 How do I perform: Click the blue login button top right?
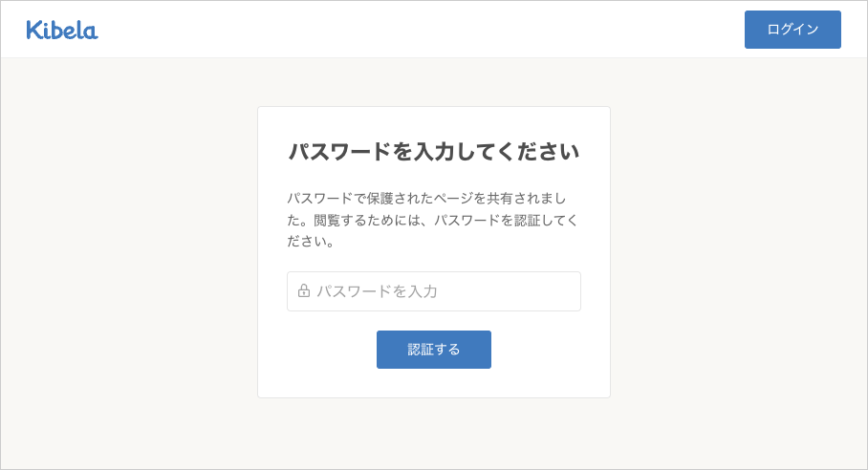(x=792, y=30)
